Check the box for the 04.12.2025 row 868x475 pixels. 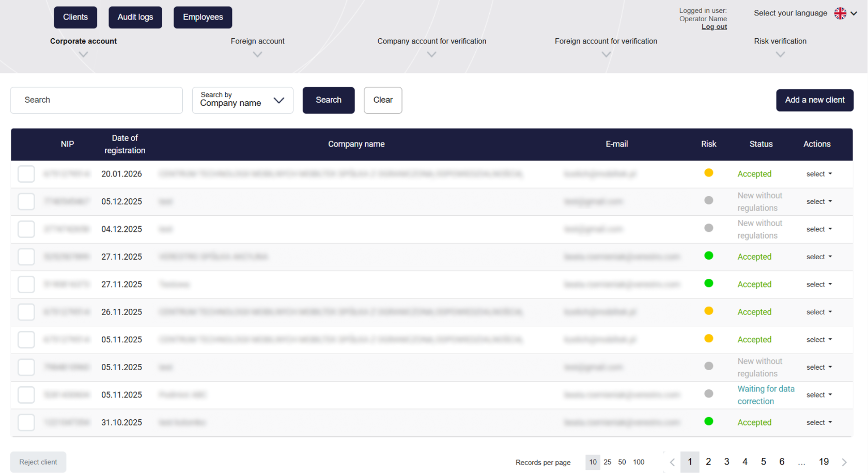pos(26,229)
